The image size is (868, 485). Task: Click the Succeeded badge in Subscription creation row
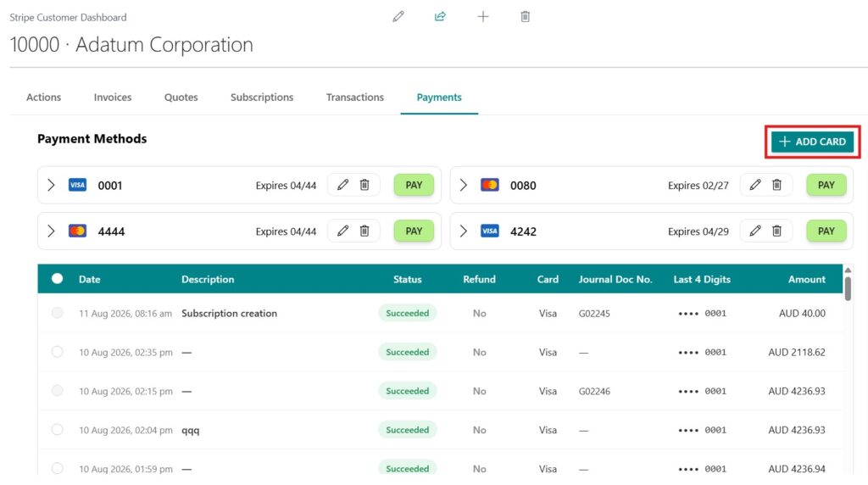[x=408, y=313]
